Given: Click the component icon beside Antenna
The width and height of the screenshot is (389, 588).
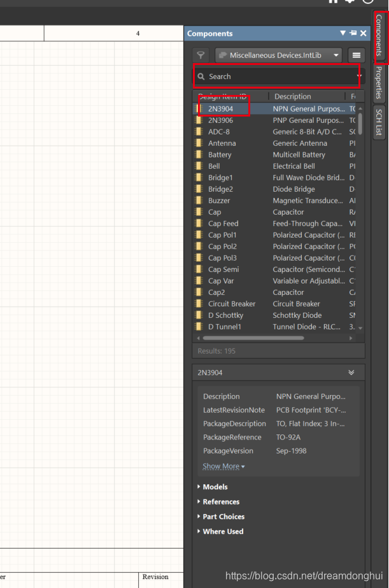Looking at the screenshot, I should (199, 143).
